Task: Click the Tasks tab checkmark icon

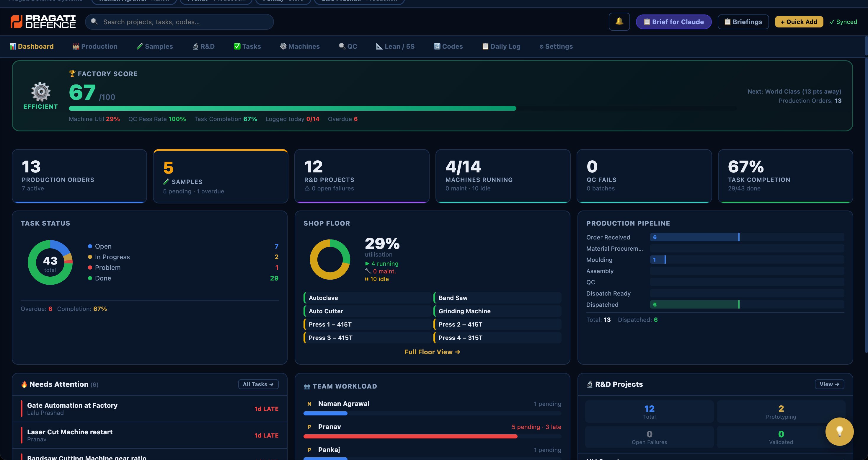Action: coord(237,46)
